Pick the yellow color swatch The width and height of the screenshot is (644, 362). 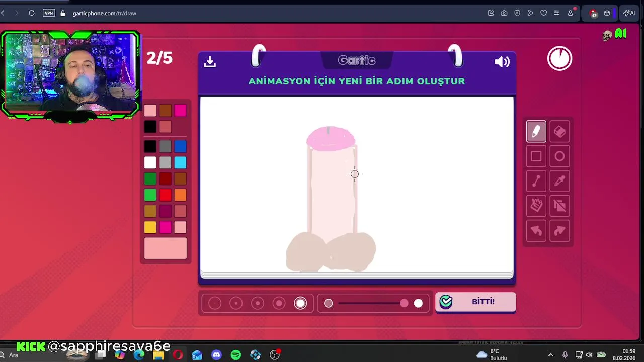[x=150, y=227]
